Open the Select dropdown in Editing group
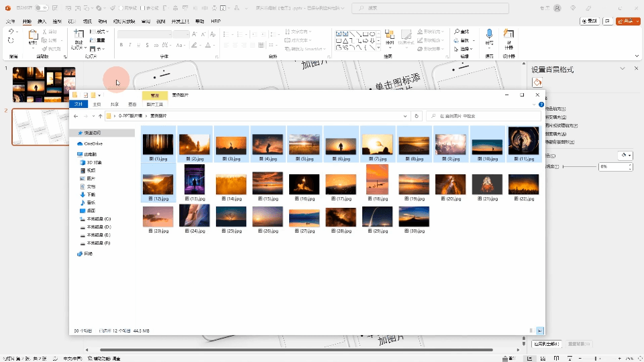This screenshot has height=362, width=644. coord(464,49)
